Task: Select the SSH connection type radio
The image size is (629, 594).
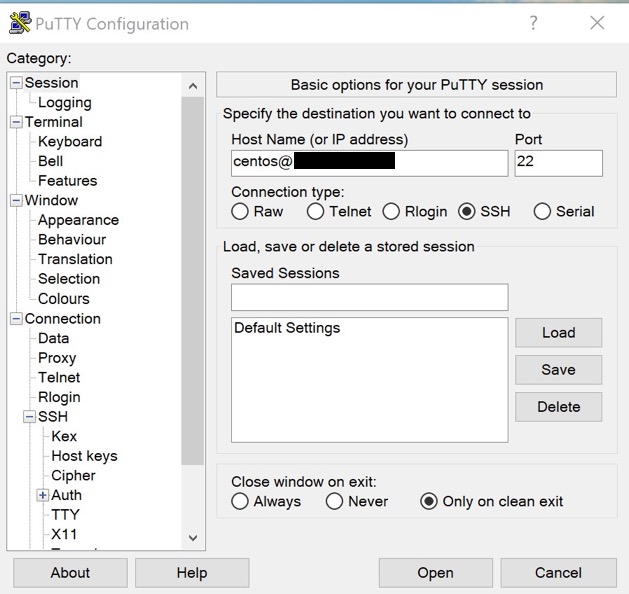Action: pos(467,211)
